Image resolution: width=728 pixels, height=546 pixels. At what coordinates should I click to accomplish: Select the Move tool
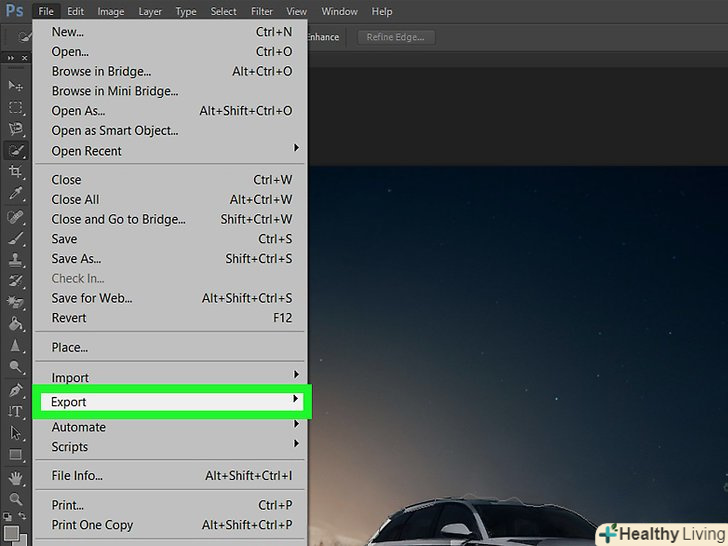[x=15, y=86]
